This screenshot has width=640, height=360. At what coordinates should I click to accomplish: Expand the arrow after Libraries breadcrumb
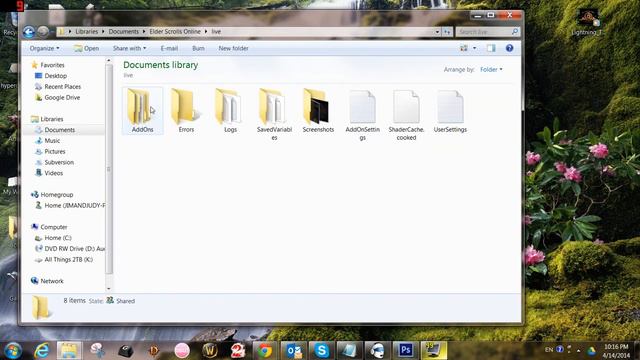103,31
